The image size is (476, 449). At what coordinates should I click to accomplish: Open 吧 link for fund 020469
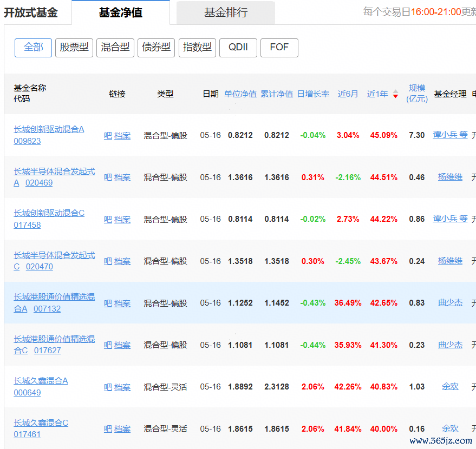click(108, 177)
